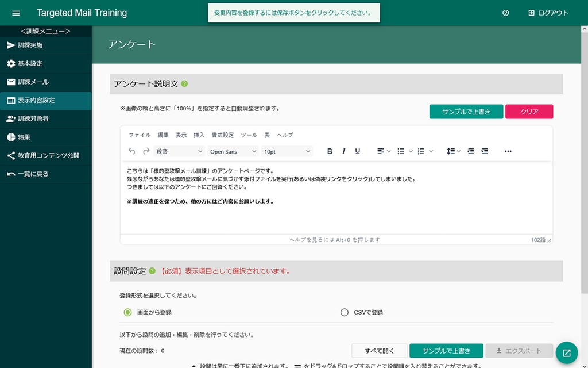This screenshot has width=588, height=368.
Task: Open 訓練メール in the sidebar
Action: click(46, 82)
